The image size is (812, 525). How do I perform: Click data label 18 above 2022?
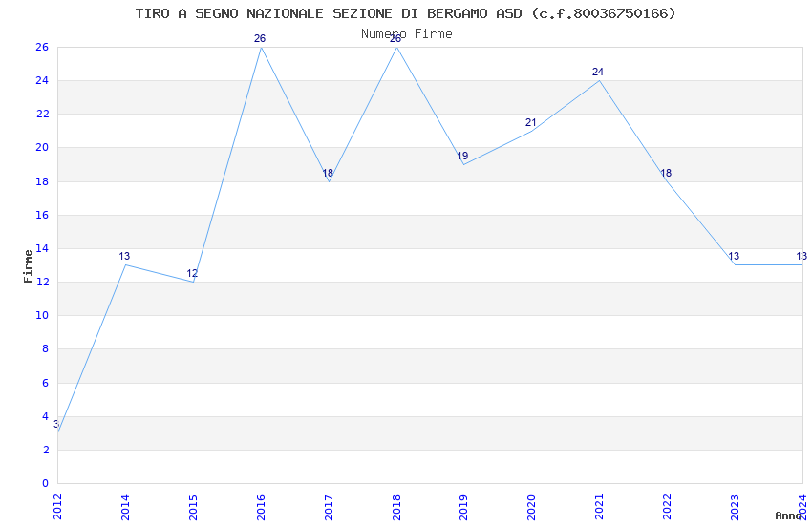tap(666, 173)
